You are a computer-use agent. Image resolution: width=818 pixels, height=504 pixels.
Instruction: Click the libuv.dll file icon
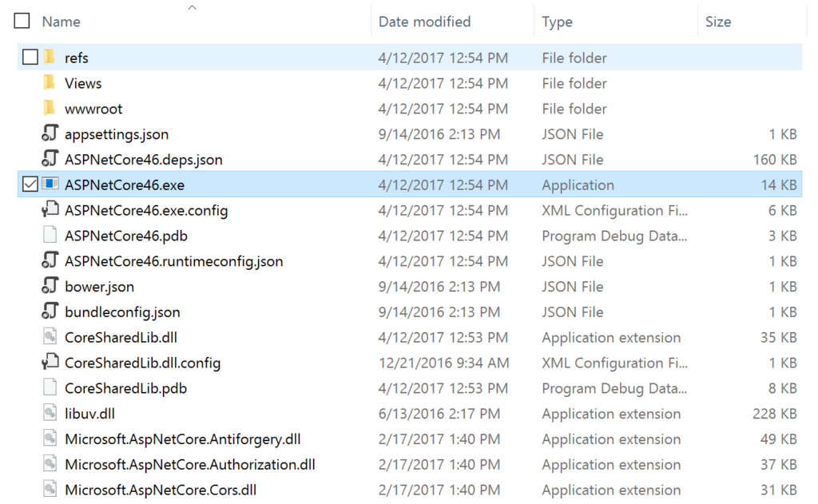click(x=50, y=413)
